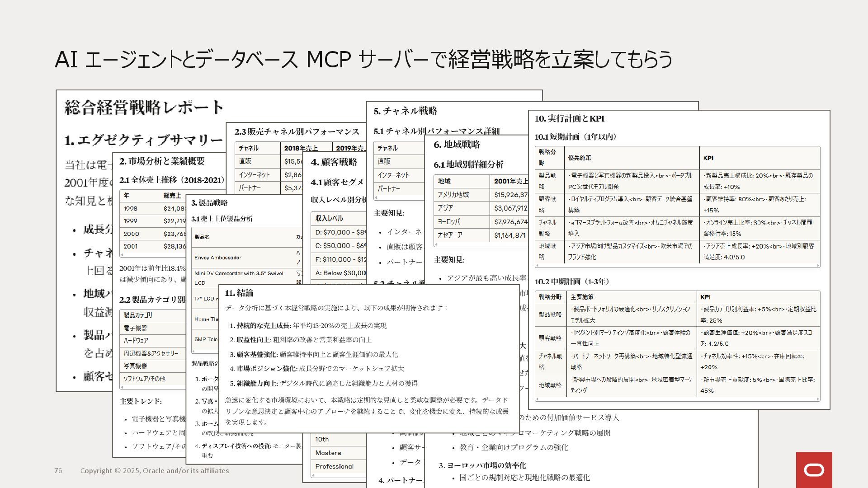The height and width of the screenshot is (488, 868).
Task: Click the slide number 76
Action: click(58, 471)
